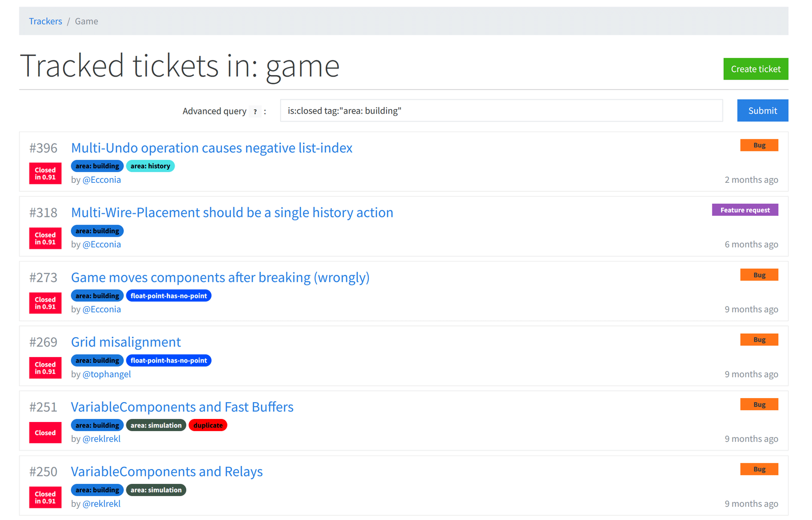Click the Bug label on Grid misalignment
Viewport: 812px width, 520px height.
[759, 340]
